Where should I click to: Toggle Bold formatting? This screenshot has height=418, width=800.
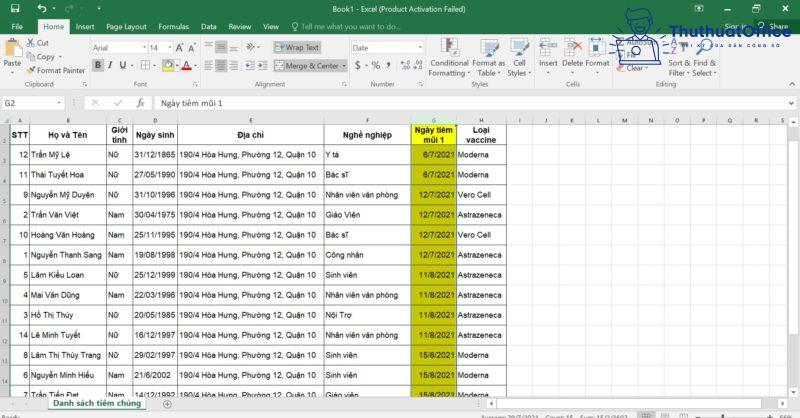97,65
